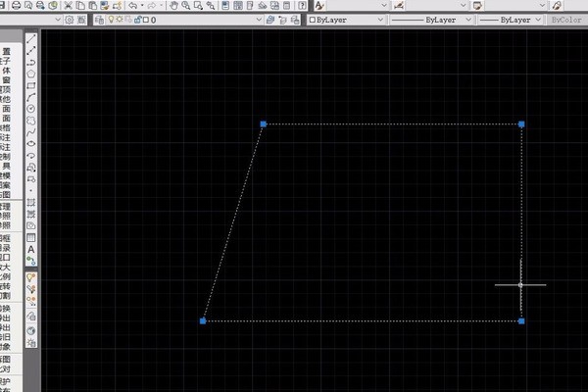This screenshot has height=392, width=588.
Task: Click the Undo arrow icon
Action: 132,6
